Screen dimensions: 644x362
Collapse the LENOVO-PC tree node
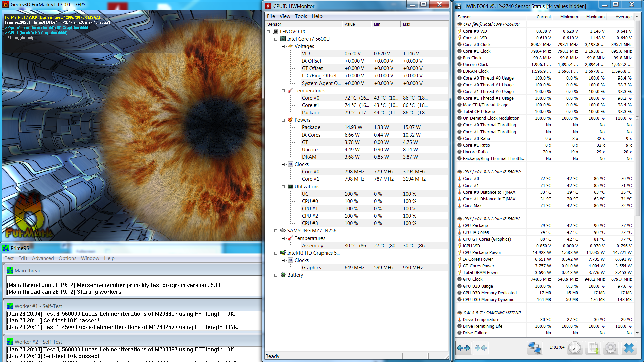tap(268, 32)
